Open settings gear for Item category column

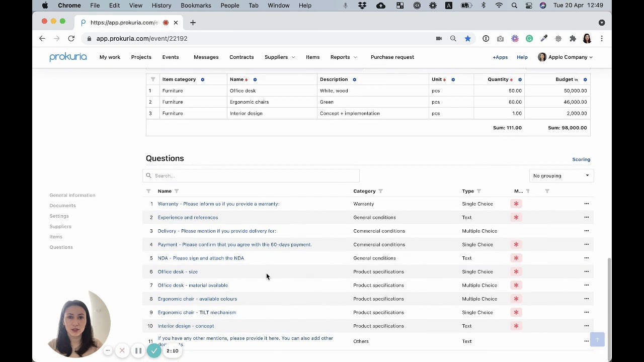pyautogui.click(x=203, y=79)
